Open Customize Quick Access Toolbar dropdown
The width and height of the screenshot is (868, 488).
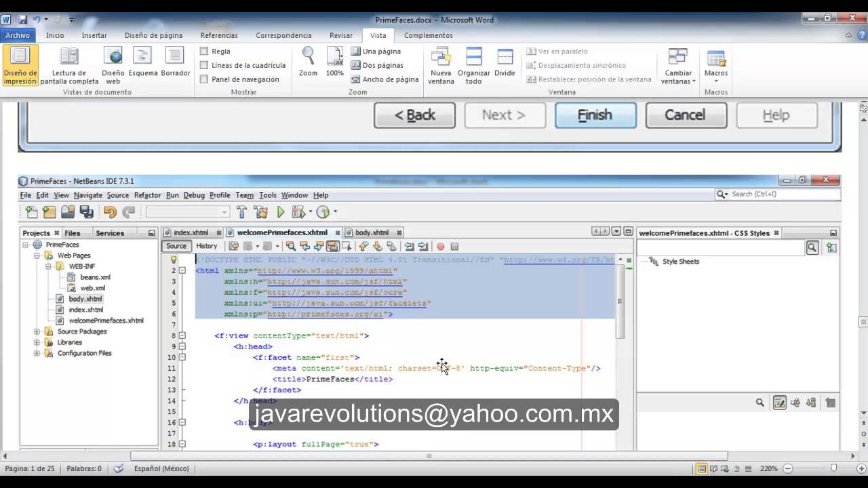pos(72,20)
